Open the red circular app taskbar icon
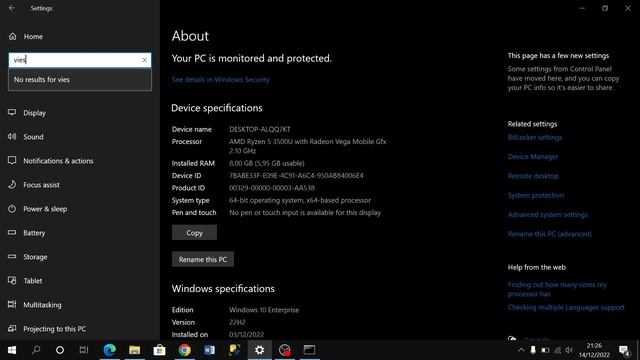Viewport: 640px width, 360px height. pos(284,350)
